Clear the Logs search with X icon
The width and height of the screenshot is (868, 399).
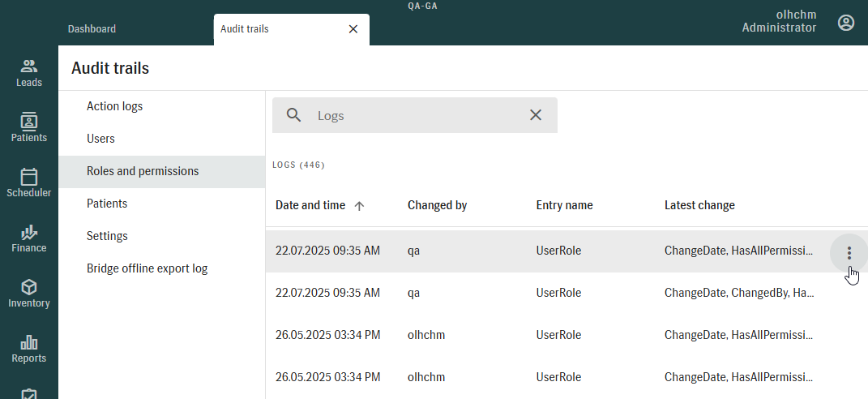coord(535,114)
